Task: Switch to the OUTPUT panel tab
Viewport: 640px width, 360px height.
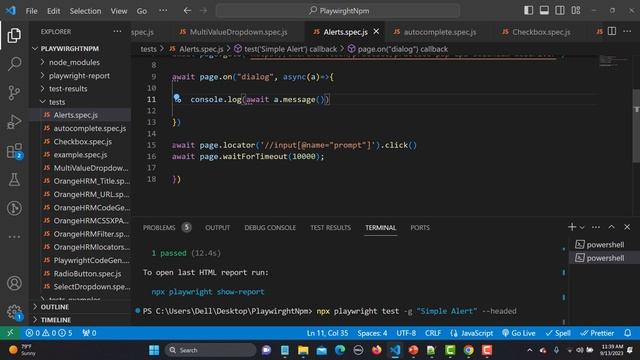Action: coord(218,227)
